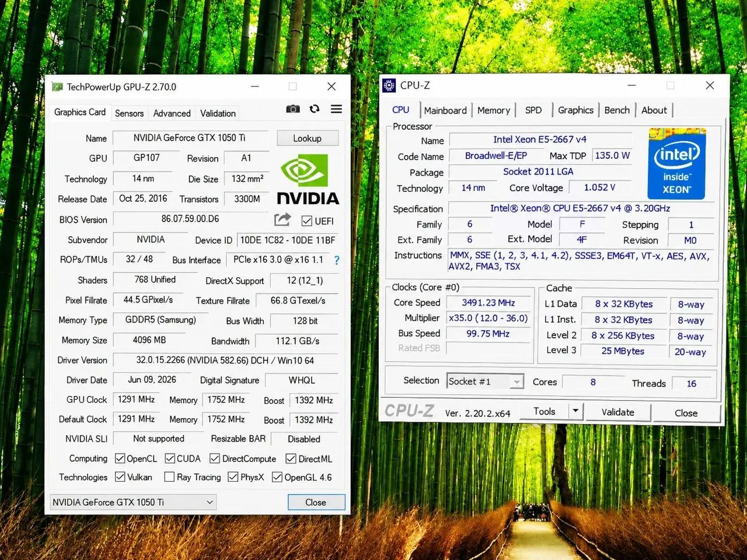Open the NVIDIA GeForce GTX 1050 Ti dropdown

133,502
